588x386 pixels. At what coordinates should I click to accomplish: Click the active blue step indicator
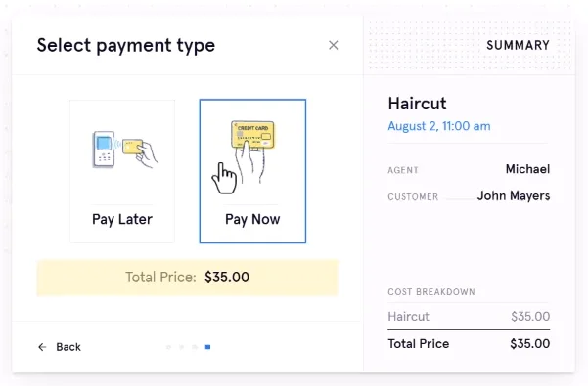tap(207, 347)
